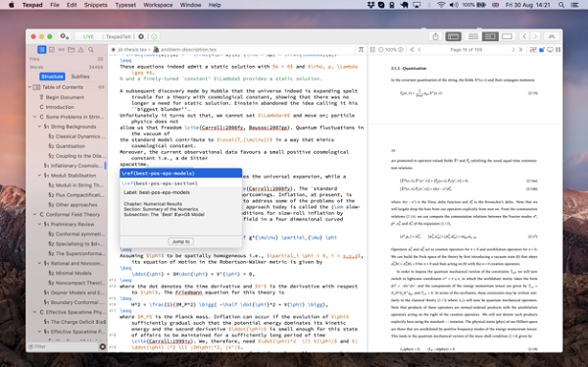Click the outline Filter field
This screenshot has height=367, width=588.
(x=63, y=346)
